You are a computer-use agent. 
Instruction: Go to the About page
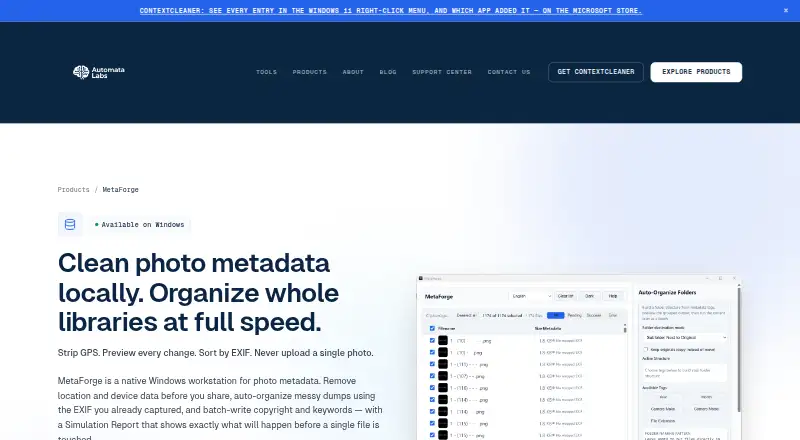tap(353, 72)
